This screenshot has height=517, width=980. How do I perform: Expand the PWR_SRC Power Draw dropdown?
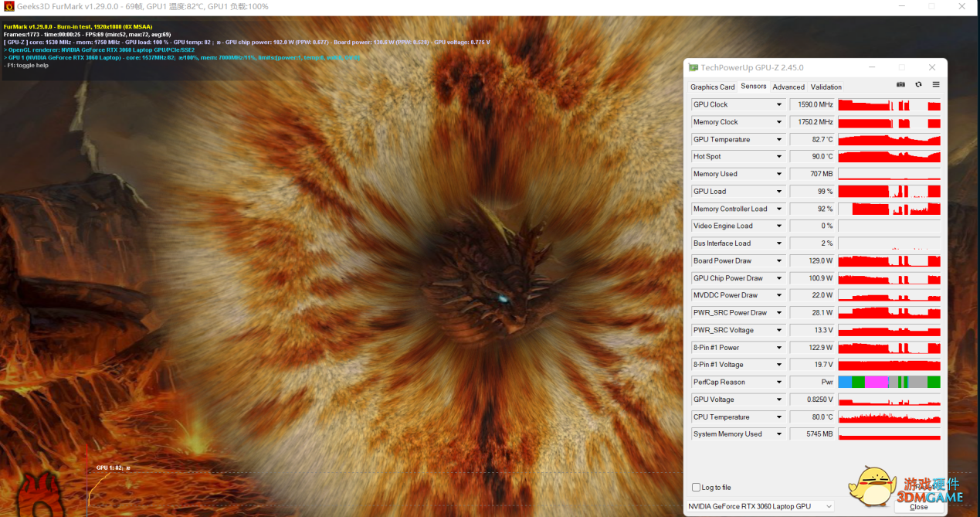(x=779, y=313)
